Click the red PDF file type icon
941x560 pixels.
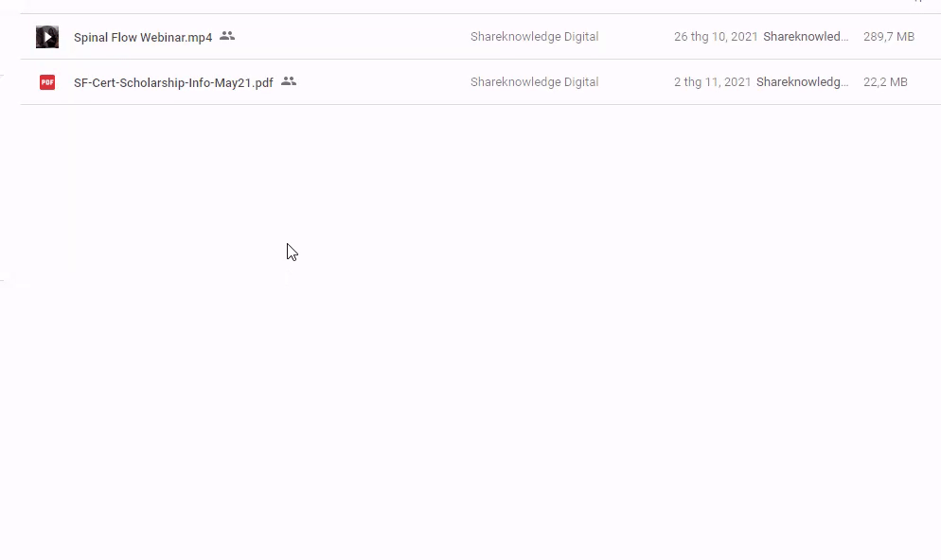tap(47, 82)
